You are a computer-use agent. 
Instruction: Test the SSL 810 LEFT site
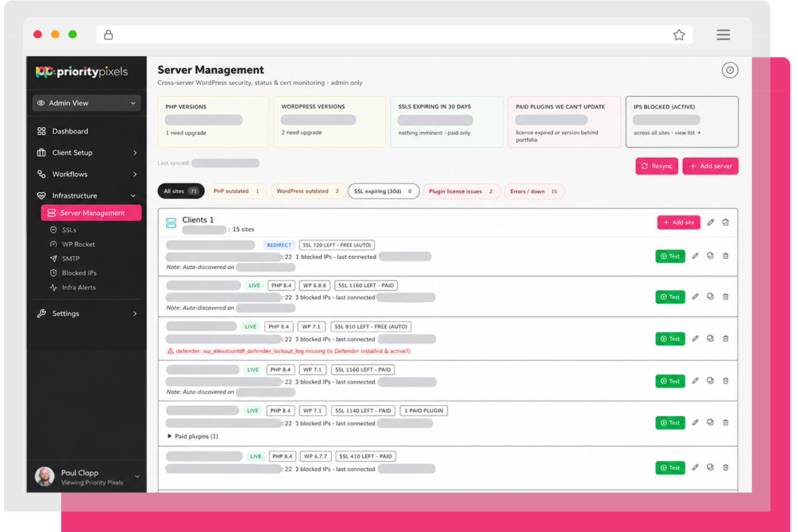[x=670, y=339]
